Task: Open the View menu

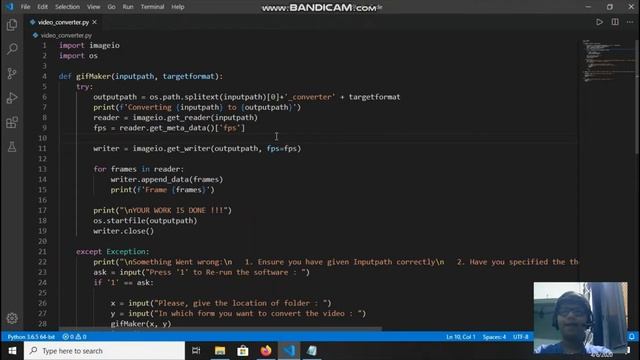Action: (93, 7)
